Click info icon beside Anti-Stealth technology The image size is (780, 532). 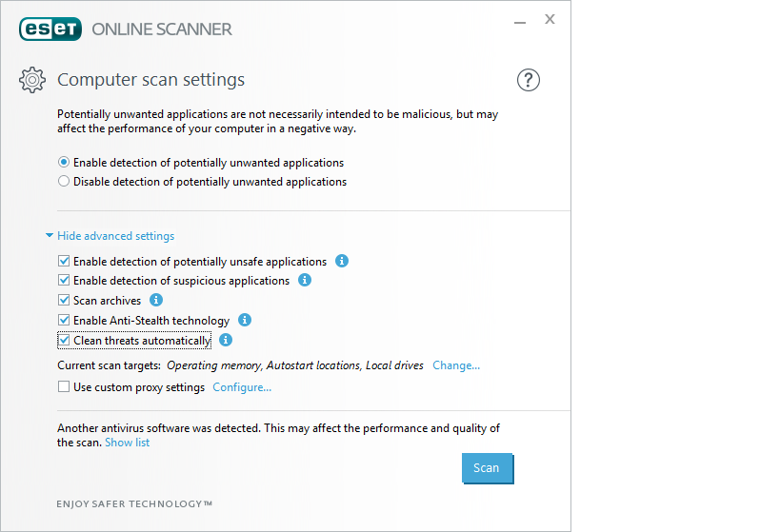(x=245, y=320)
